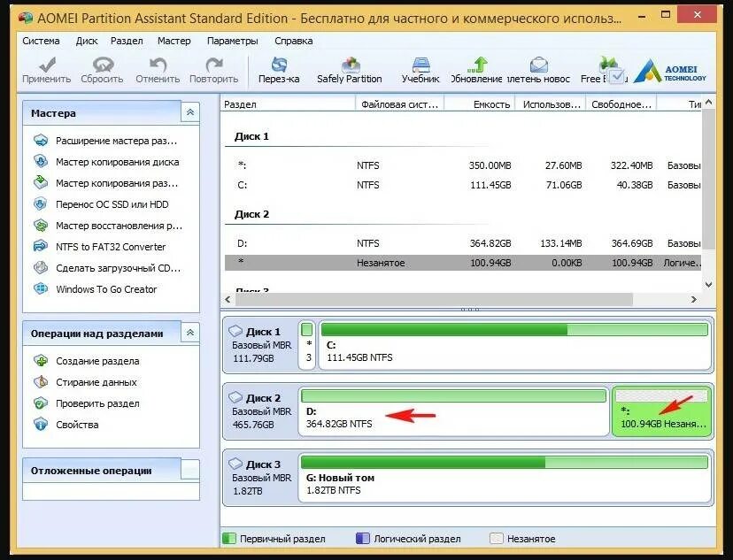
Task: Select the 350.00MB system partition row
Action: (x=463, y=165)
